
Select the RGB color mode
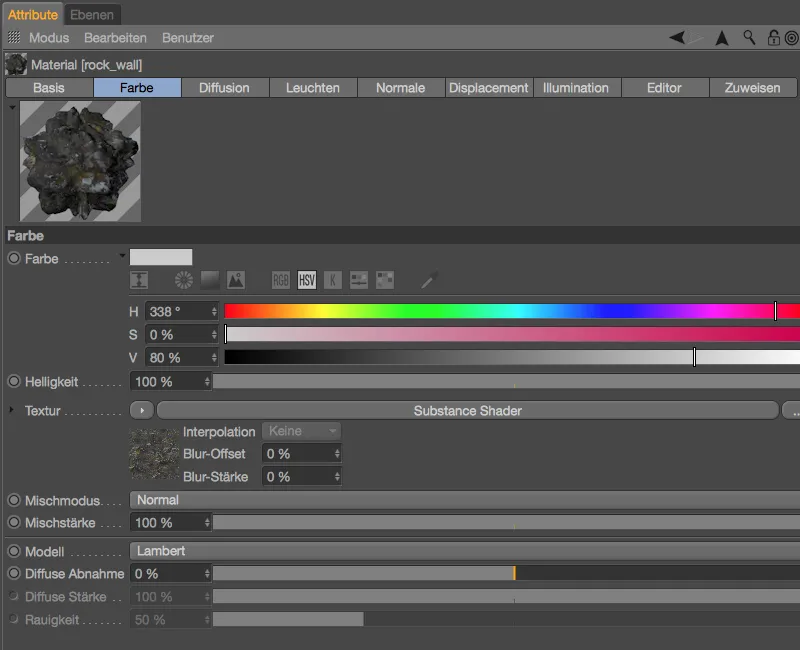point(281,280)
